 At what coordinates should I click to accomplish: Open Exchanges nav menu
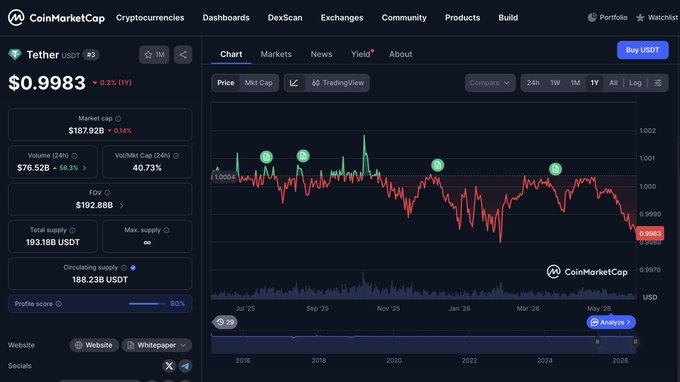click(x=342, y=18)
